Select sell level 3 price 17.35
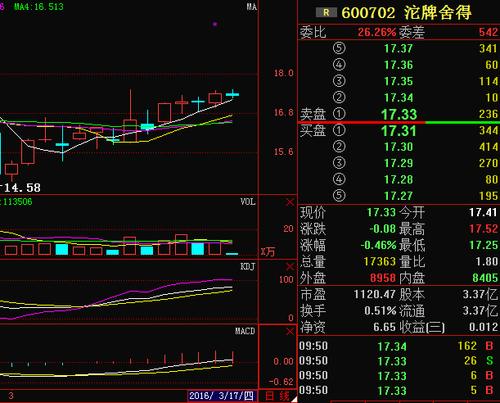Image resolution: width=500 pixels, height=403 pixels. (x=398, y=81)
